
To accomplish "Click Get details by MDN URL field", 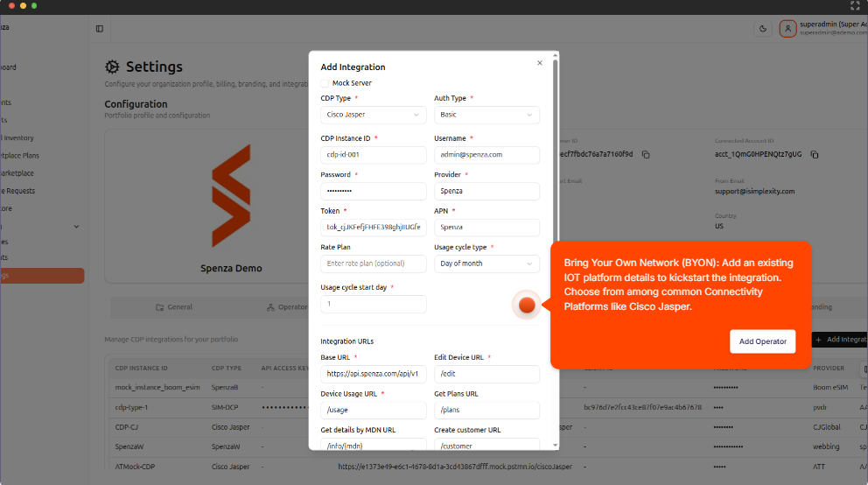I will (373, 445).
